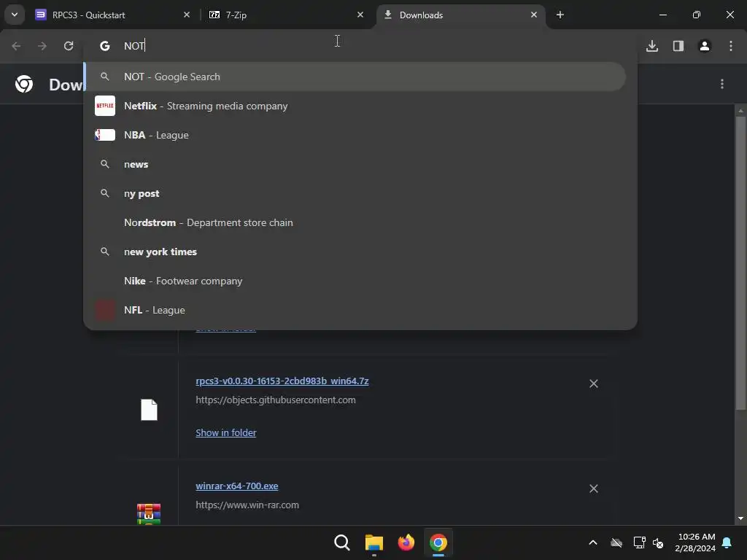The height and width of the screenshot is (560, 747).
Task: Close the 7-Zip tab
Action: [360, 15]
